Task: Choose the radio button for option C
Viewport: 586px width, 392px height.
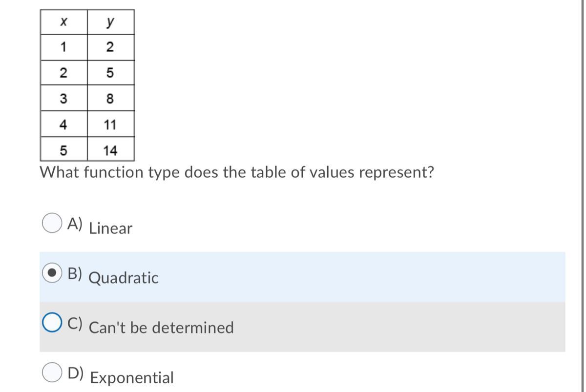Action: 52,323
